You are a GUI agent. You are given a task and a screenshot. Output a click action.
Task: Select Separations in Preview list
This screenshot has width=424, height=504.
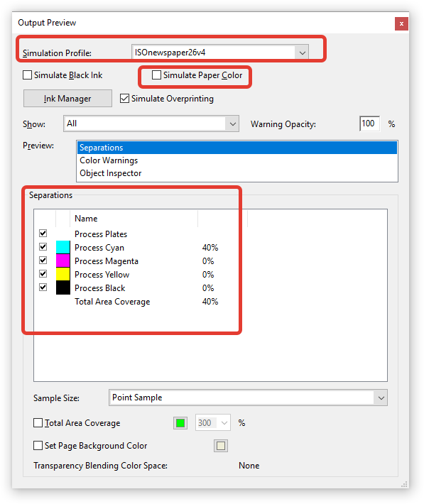[x=237, y=148]
